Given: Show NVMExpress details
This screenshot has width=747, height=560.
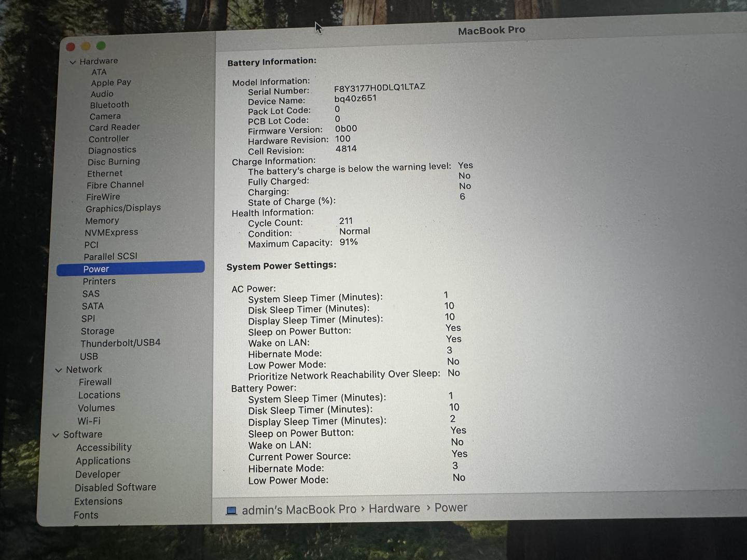Looking at the screenshot, I should pos(111,233).
